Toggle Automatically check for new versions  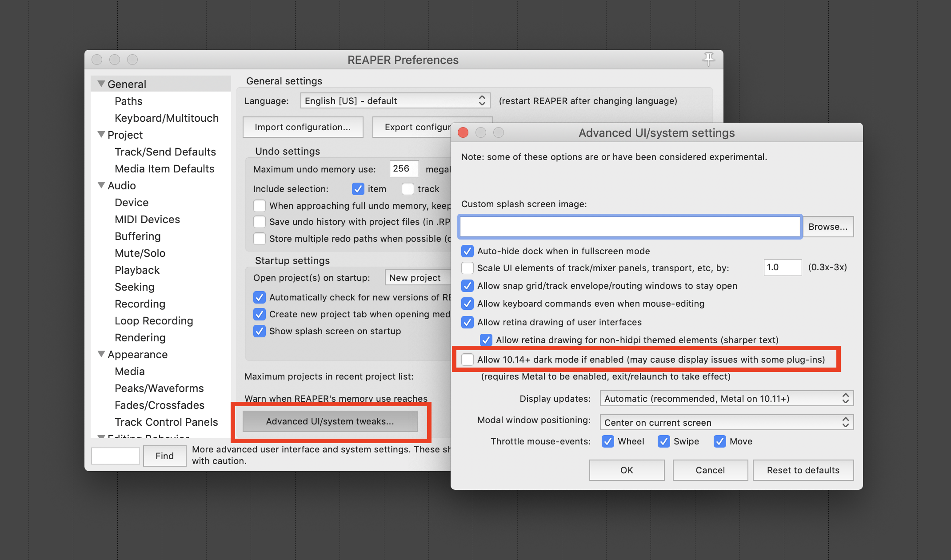point(260,297)
